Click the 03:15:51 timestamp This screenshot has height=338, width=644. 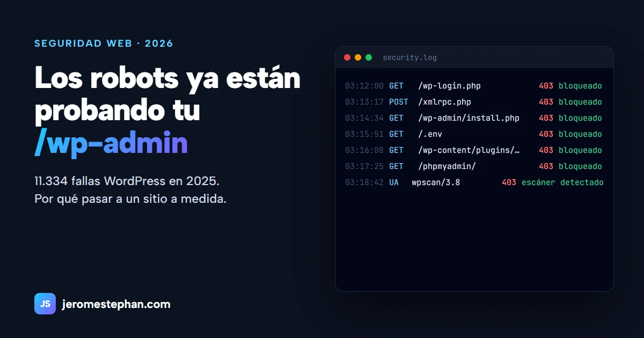tap(364, 134)
